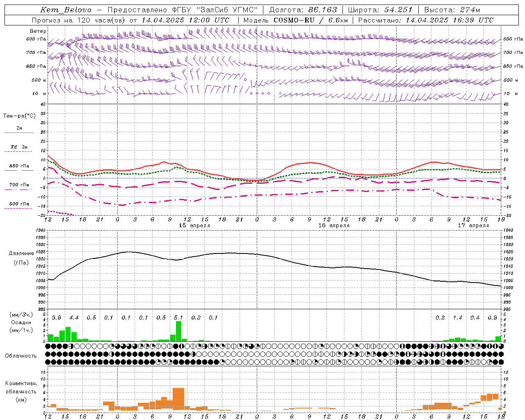Click the 1.4 precipitation total value
525x420 pixels.
457,318
